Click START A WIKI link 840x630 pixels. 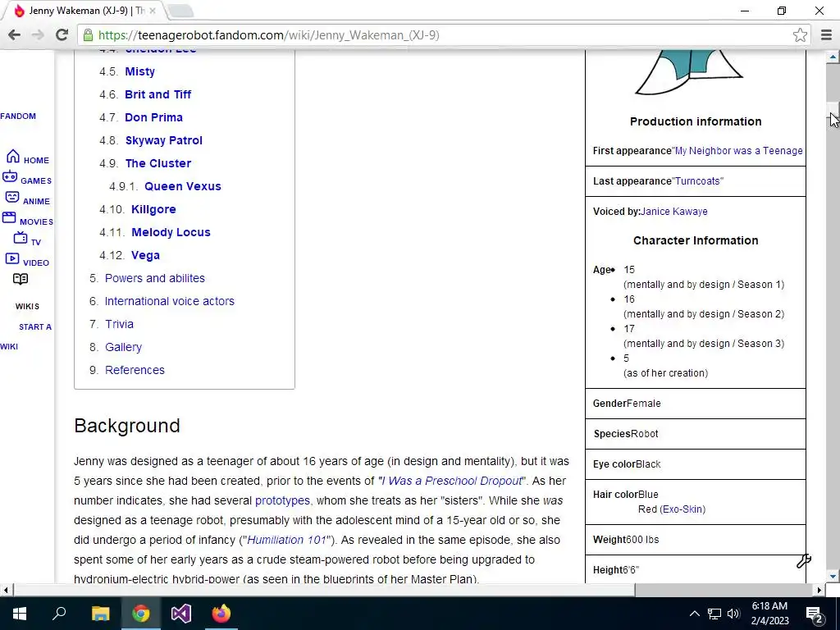[25, 336]
